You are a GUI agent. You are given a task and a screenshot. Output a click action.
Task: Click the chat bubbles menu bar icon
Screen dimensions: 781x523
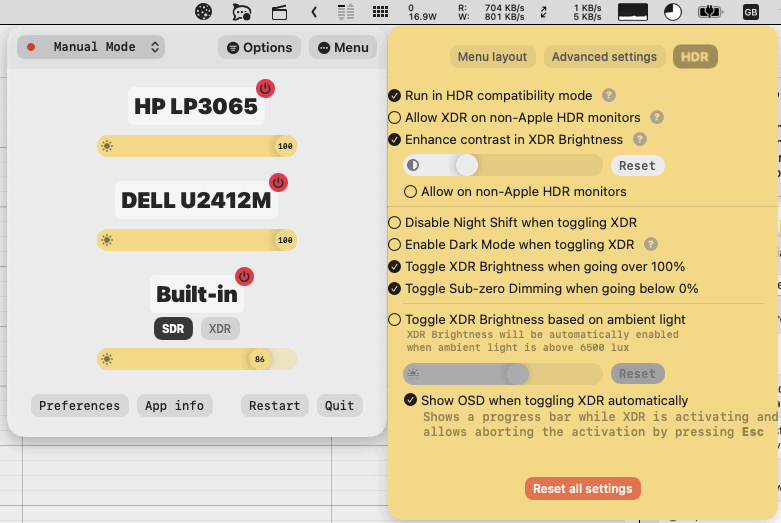tap(242, 11)
